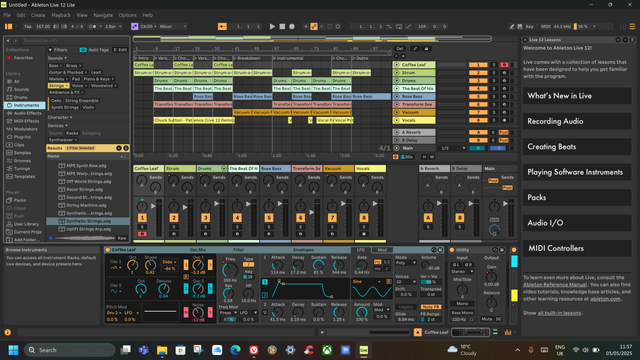Select Clips in the Library sidebar
Image resolution: width=640 pixels, height=360 pixels.
(x=19, y=145)
